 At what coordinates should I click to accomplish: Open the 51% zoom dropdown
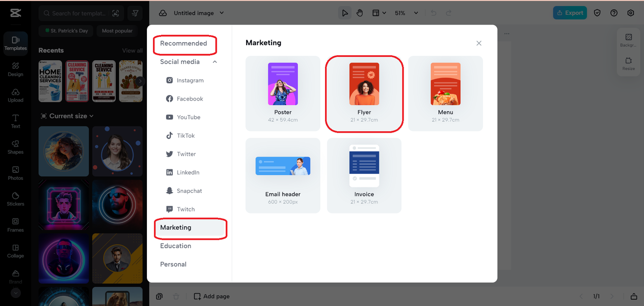407,13
